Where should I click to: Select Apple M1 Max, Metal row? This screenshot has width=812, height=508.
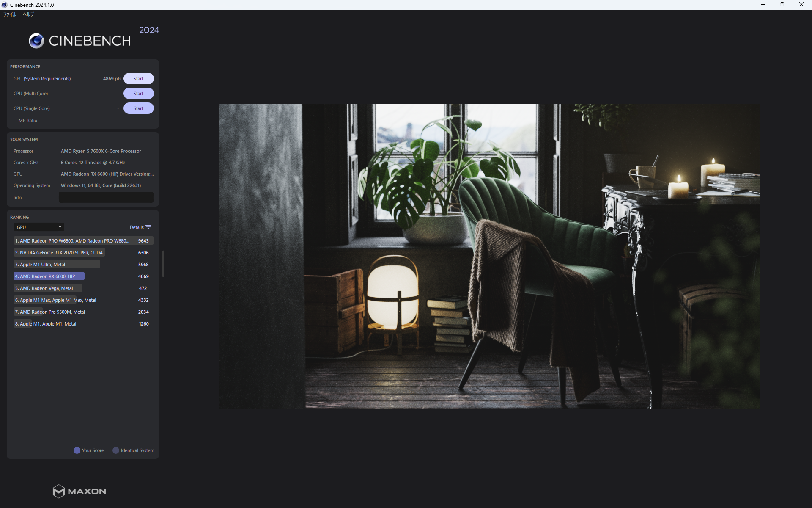click(x=83, y=300)
